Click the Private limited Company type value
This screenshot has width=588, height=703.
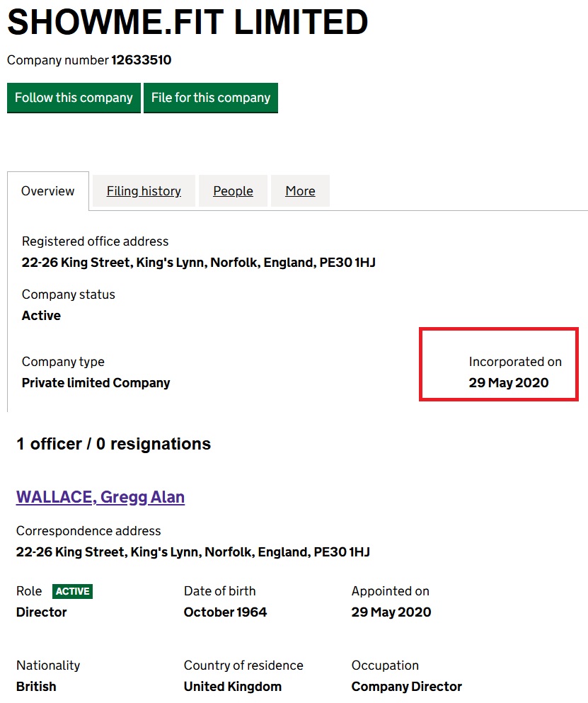[96, 383]
